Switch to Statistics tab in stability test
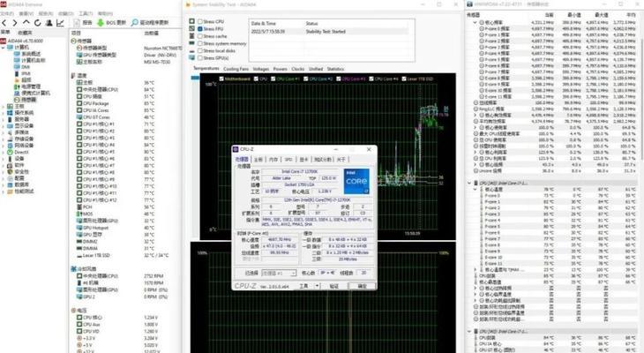 click(x=335, y=69)
